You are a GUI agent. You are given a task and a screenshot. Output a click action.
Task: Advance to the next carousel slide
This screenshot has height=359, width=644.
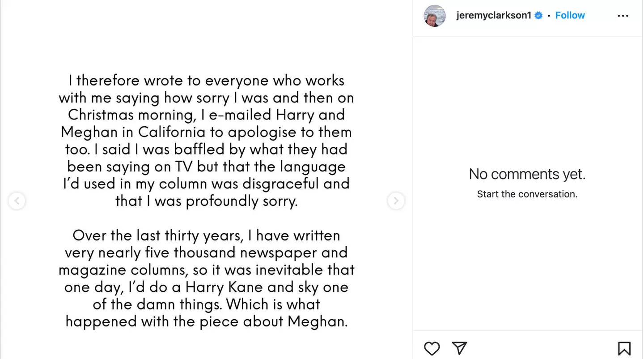pos(396,201)
